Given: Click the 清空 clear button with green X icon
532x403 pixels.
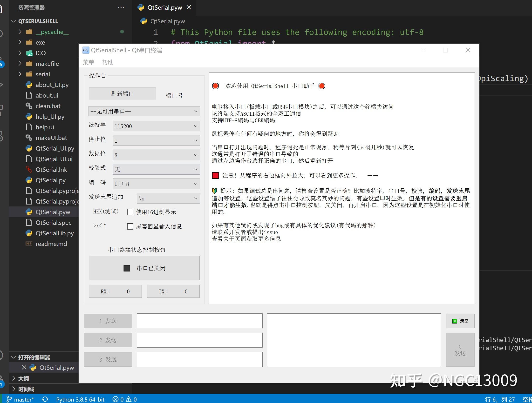Looking at the screenshot, I should tap(460, 321).
